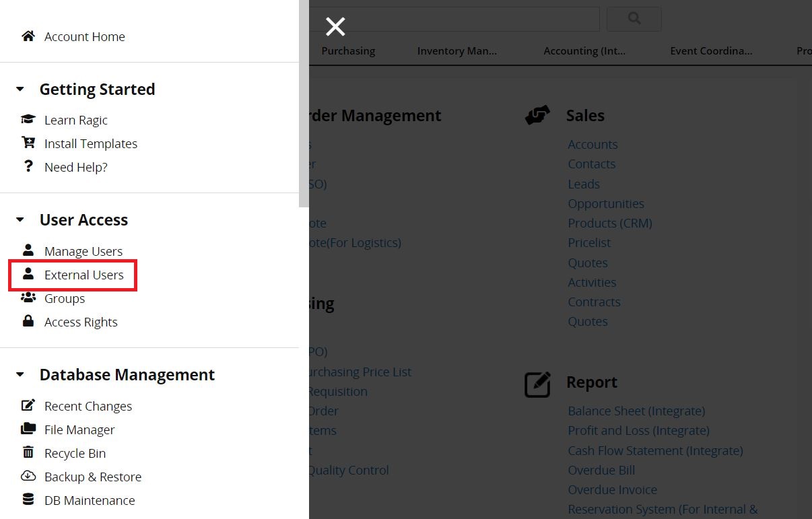
Task: Click the Install Templates shopping cart icon
Action: pyautogui.click(x=28, y=142)
